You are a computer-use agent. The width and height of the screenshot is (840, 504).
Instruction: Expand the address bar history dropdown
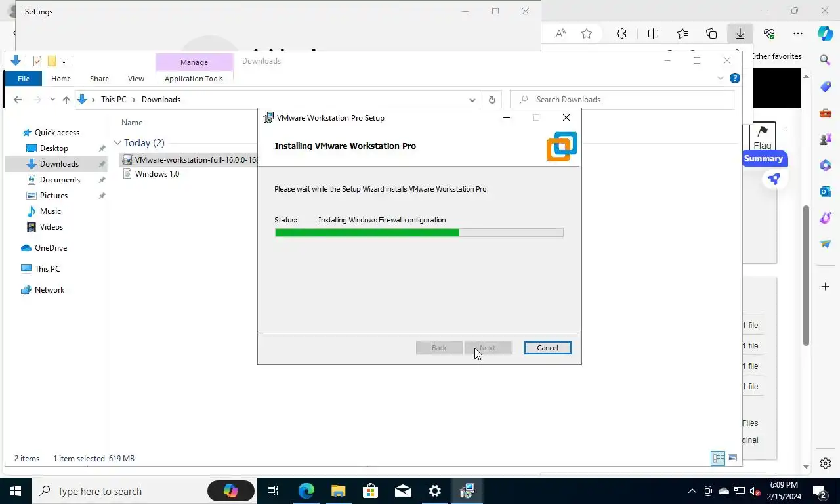pos(472,100)
